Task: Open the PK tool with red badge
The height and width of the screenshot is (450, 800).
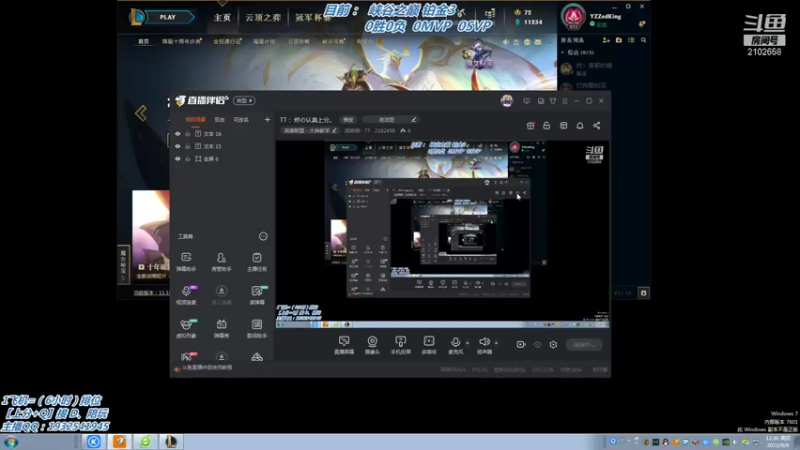Action: 187,356
